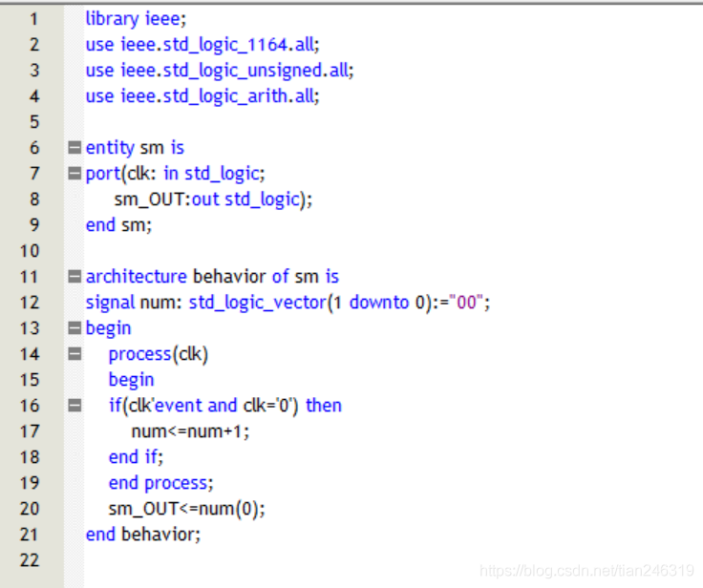The height and width of the screenshot is (588, 703).
Task: Click the 'num<=num+1;' statement
Action: pos(190,431)
